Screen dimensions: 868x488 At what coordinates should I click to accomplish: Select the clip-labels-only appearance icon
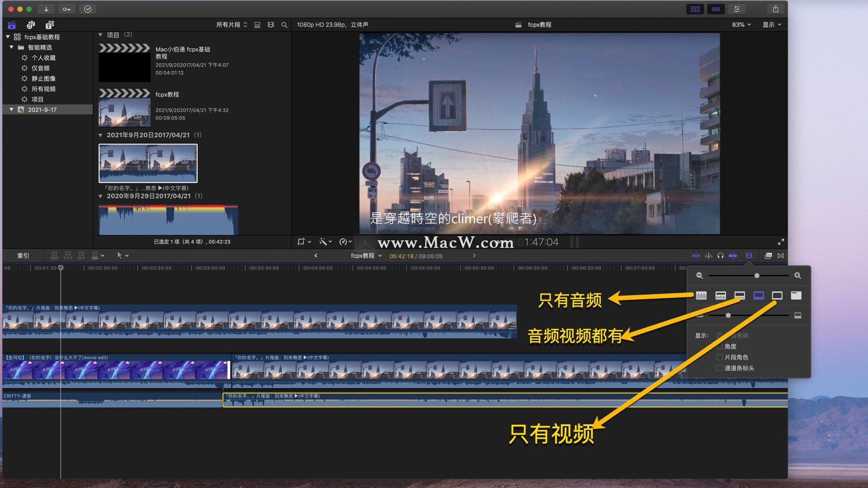tap(796, 296)
